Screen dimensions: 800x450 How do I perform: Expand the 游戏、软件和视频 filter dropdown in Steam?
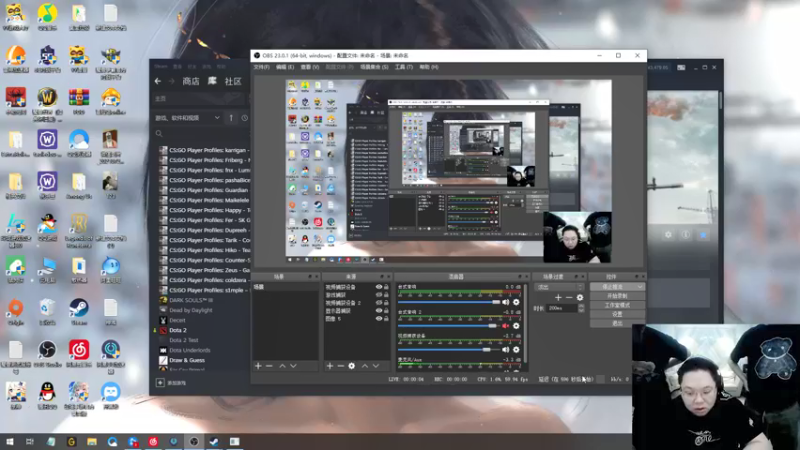(x=188, y=118)
